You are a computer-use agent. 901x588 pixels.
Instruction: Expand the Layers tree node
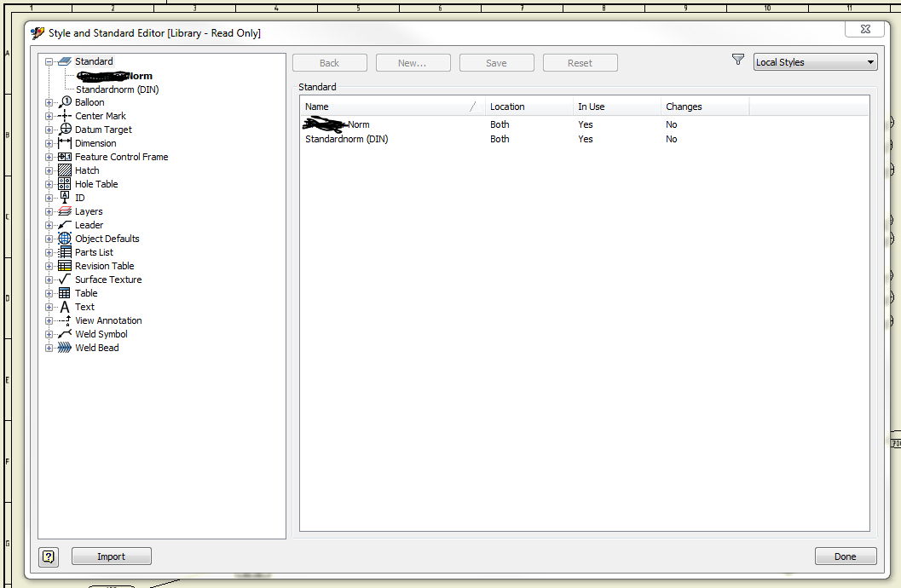(49, 212)
